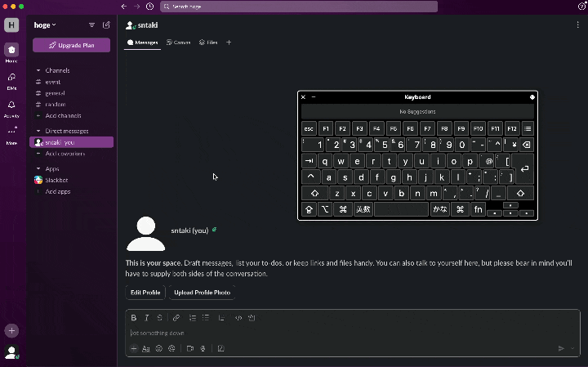Apply blockquote formatting in composer
The image size is (588, 367).
[x=221, y=318]
